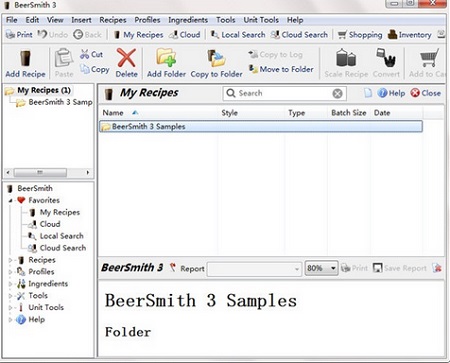
Task: Select Cloud Search under Favorites
Action: (57, 248)
